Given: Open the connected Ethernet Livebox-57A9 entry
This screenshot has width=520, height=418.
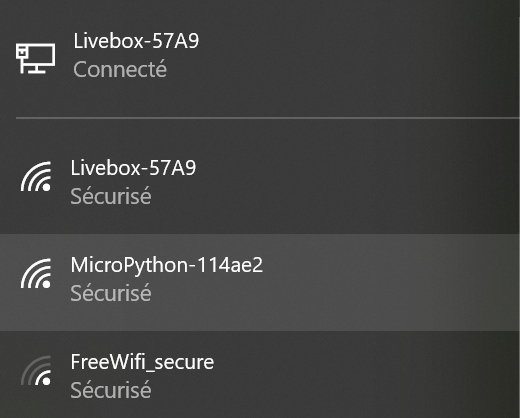Looking at the screenshot, I should click(260, 56).
